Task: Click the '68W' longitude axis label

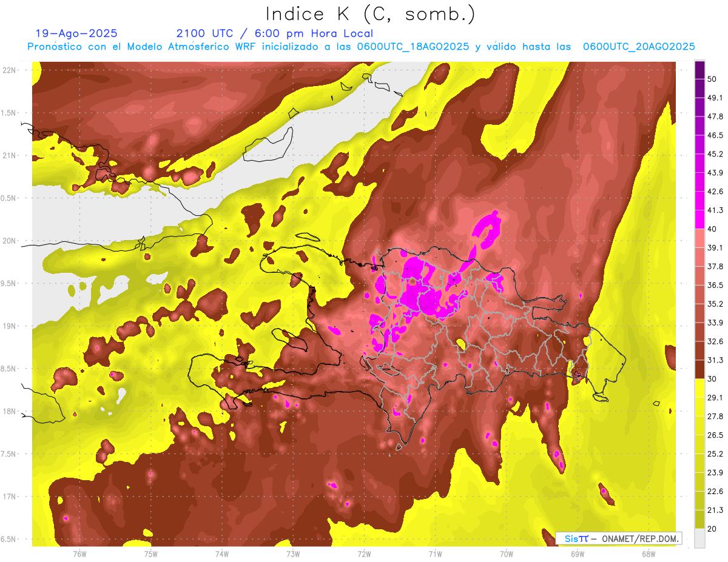Action: coord(649,554)
